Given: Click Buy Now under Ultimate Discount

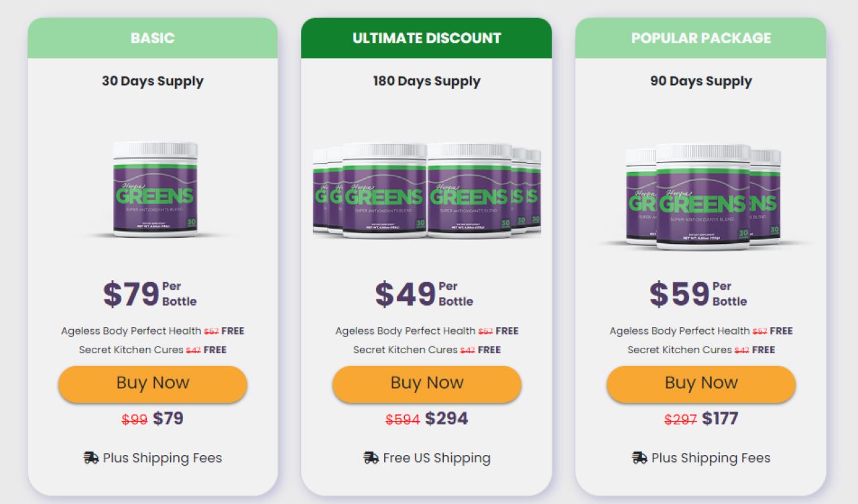Looking at the screenshot, I should [x=427, y=384].
